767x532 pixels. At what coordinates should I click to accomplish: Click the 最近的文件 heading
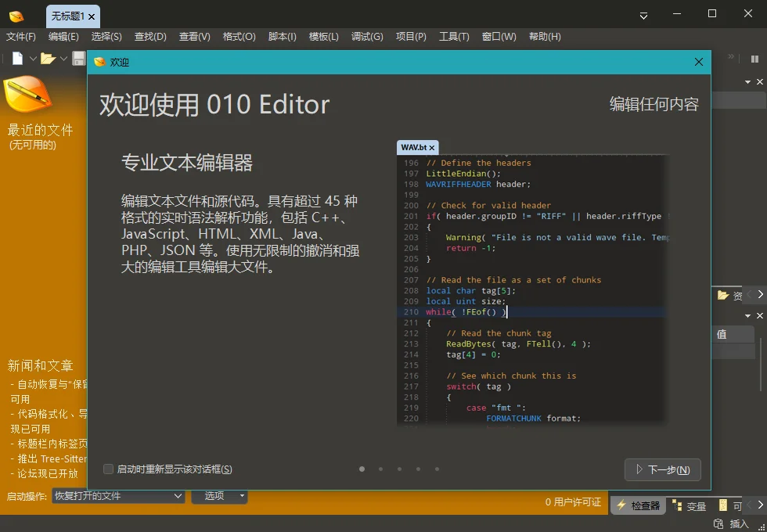(x=40, y=130)
